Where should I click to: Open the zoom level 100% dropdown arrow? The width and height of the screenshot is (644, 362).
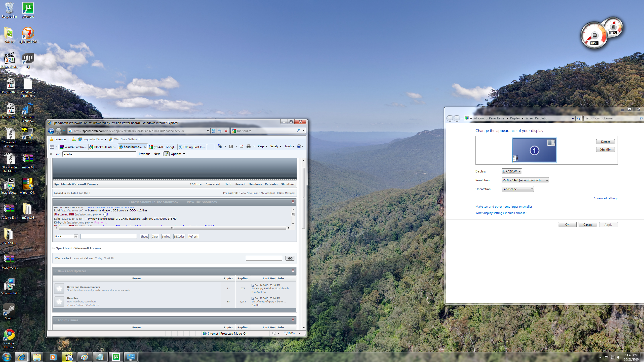299,333
